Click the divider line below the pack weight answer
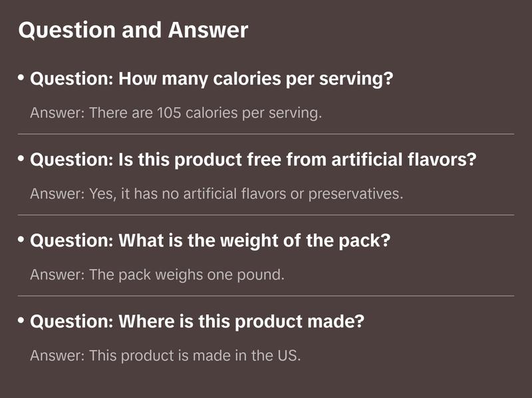This screenshot has width=532, height=398. (x=266, y=296)
